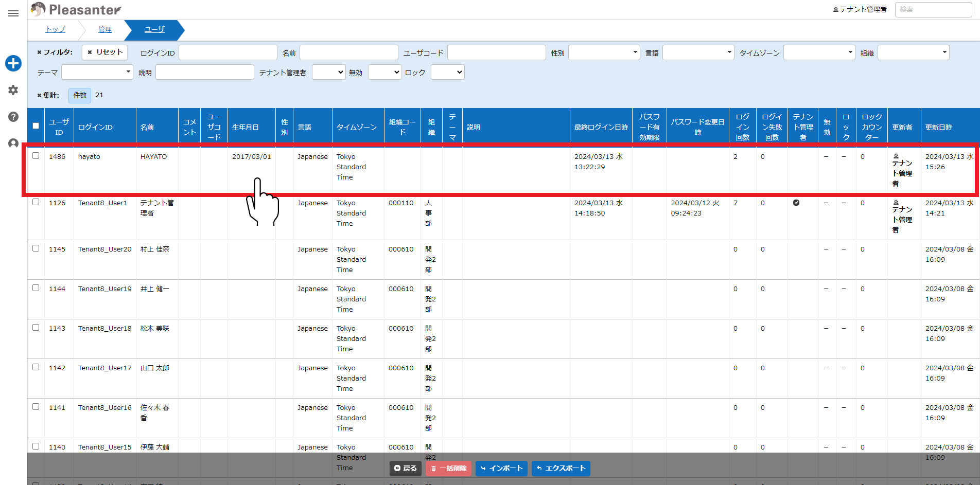Click the エクスポート button
The image size is (980, 485).
[561, 468]
